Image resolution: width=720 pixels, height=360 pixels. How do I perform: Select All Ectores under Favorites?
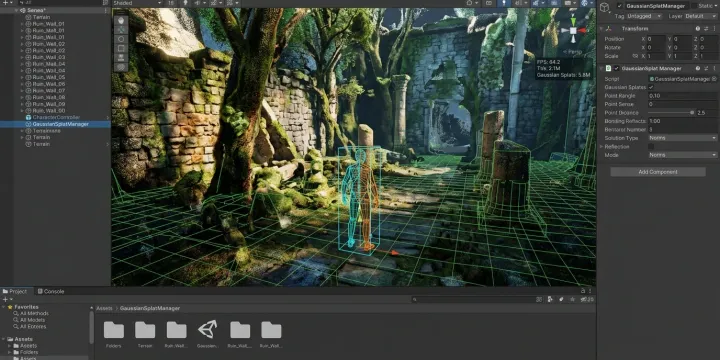coord(33,326)
